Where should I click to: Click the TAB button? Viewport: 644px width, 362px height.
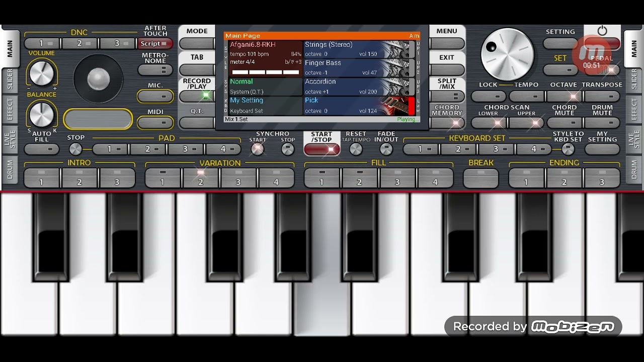tap(197, 70)
